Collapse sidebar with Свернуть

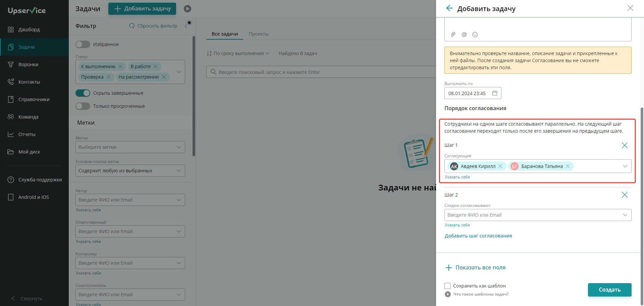(x=27, y=299)
